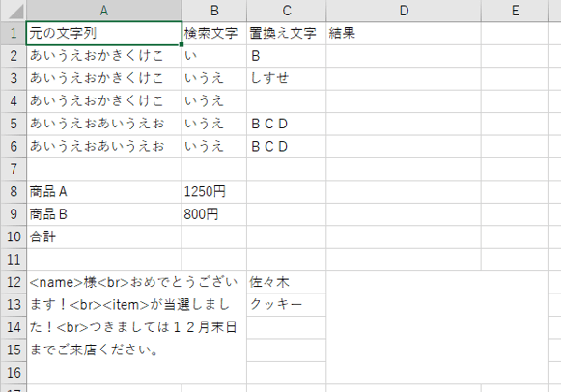Select row 10 header

point(14,237)
